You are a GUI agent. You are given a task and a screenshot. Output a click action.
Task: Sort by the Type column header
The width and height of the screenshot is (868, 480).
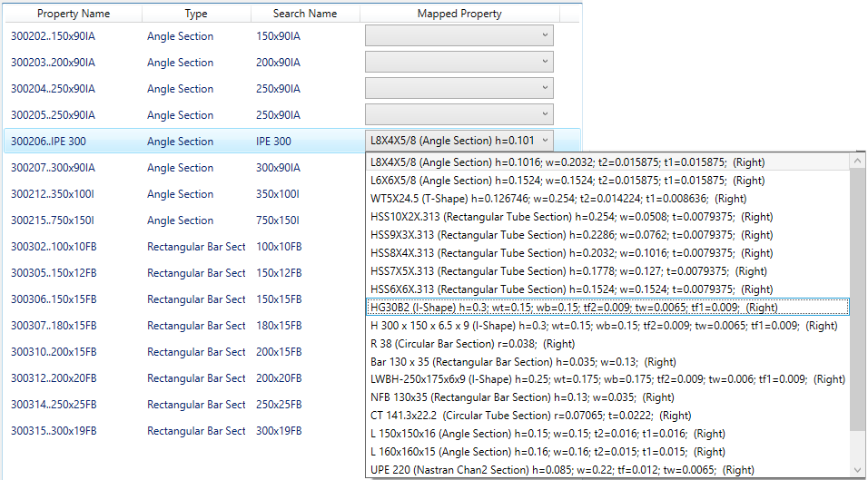tap(196, 14)
